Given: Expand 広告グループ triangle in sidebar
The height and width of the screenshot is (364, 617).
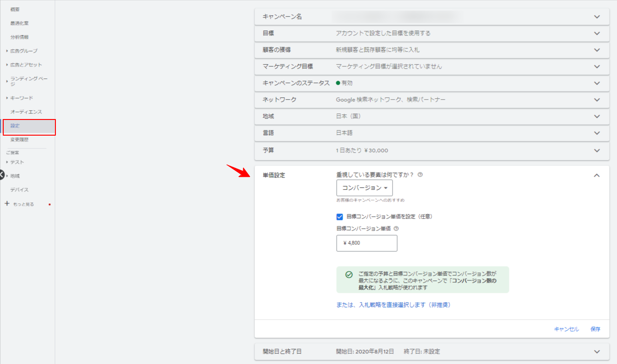Looking at the screenshot, I should (7, 51).
